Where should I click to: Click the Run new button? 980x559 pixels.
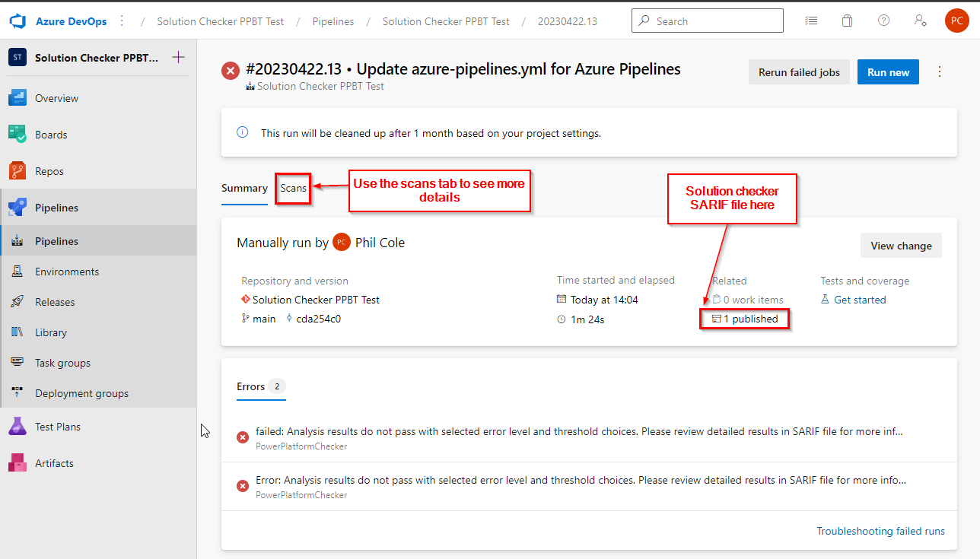888,72
